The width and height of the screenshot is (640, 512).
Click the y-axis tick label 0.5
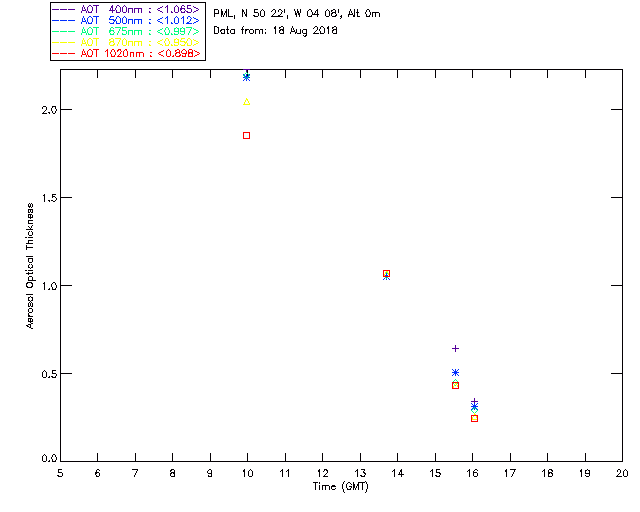49,374
